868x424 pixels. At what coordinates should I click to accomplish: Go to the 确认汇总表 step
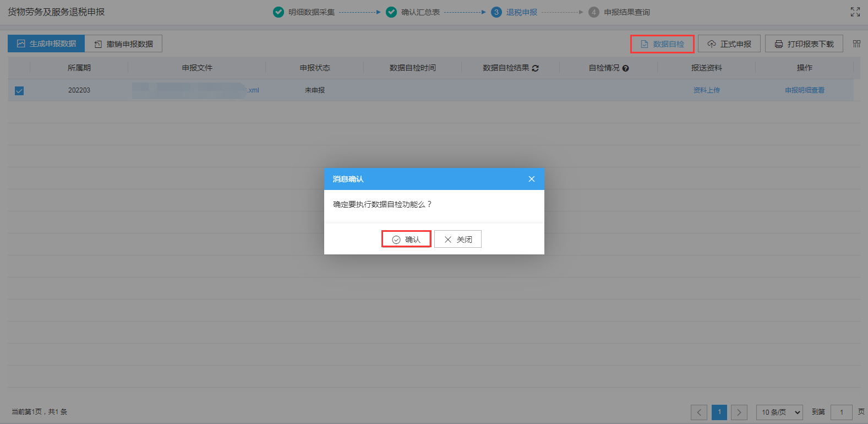[421, 12]
